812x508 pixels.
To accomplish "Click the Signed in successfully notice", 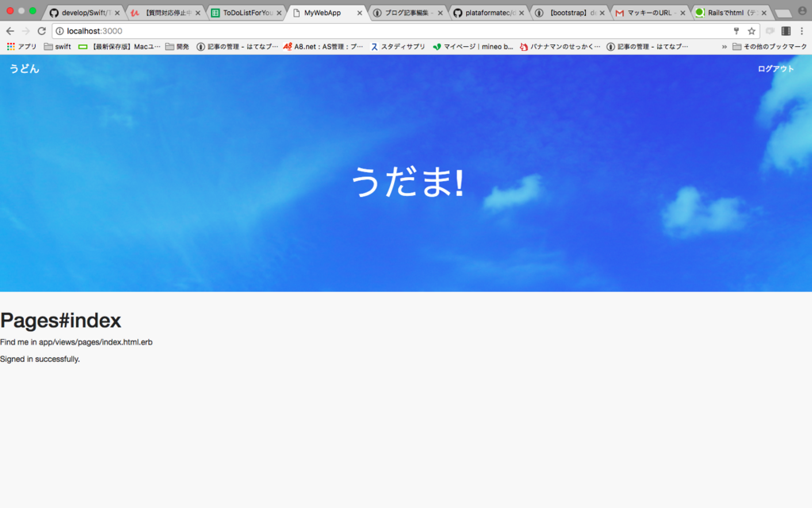I will tap(40, 360).
